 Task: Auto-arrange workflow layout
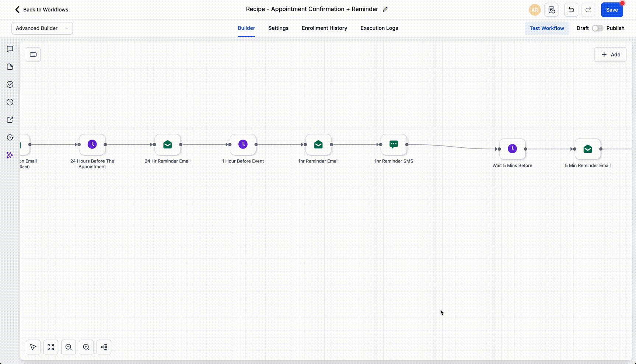point(104,347)
